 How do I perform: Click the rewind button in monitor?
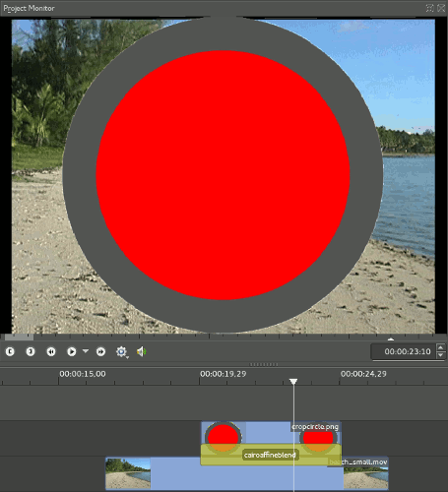coord(51,351)
